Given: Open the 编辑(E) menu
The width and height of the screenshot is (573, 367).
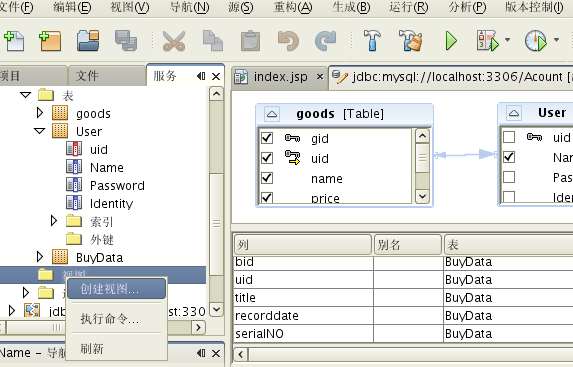Looking at the screenshot, I should (72, 7).
